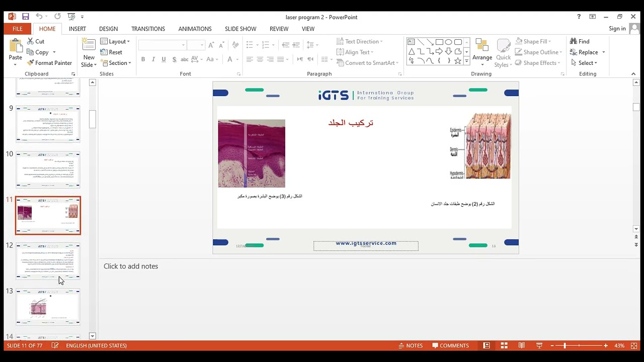Open PowerPoint Help question mark
This screenshot has width=644, height=362.
pos(579,17)
